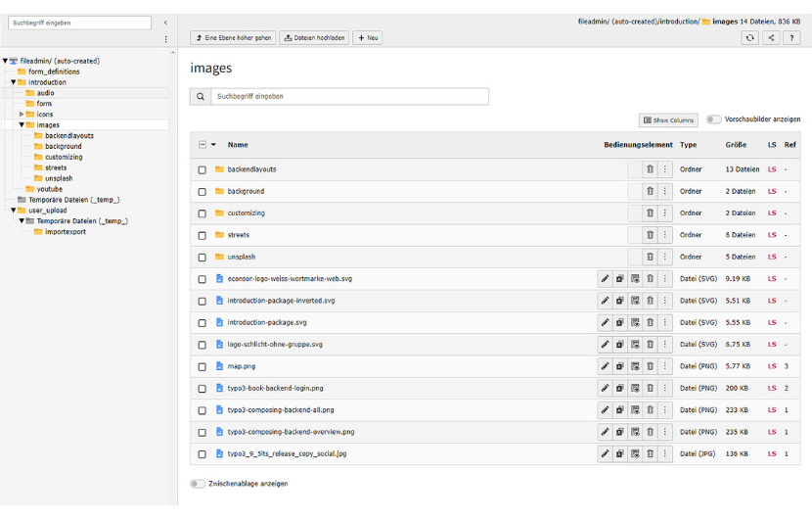Click Type column header
The height and width of the screenshot is (519, 812).
click(688, 145)
